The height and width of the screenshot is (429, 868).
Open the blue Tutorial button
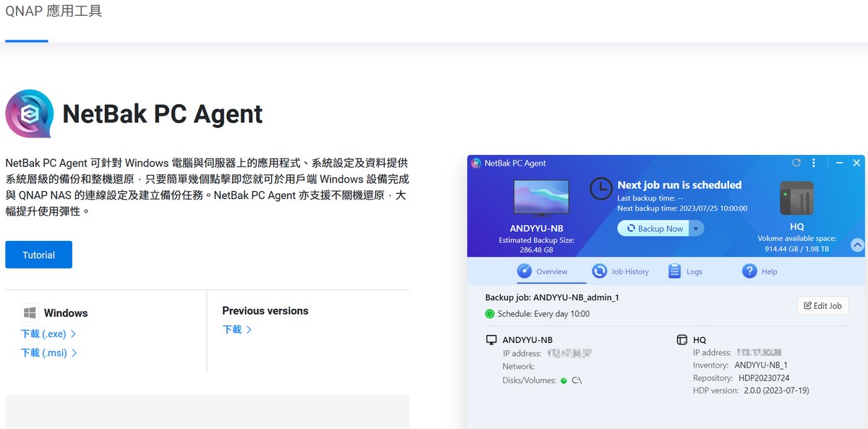(x=38, y=255)
